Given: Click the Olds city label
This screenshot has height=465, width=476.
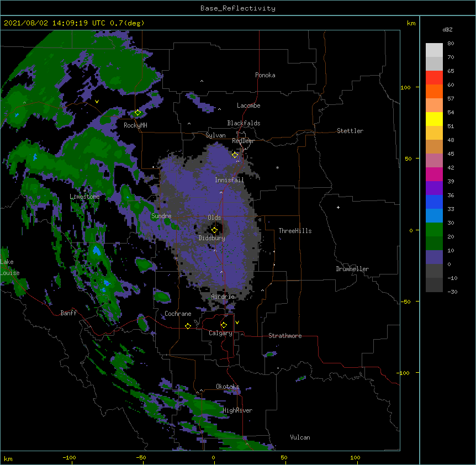Looking at the screenshot, I should coord(214,218).
